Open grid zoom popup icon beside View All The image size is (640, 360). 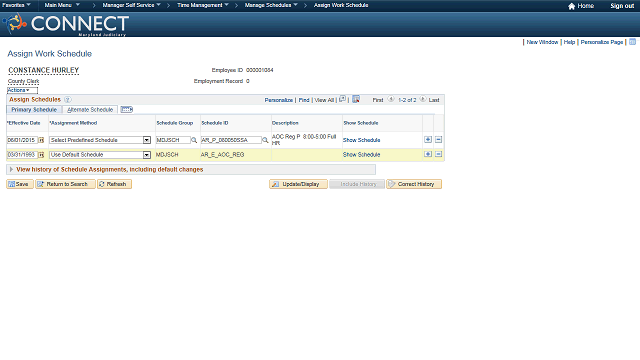[x=342, y=99]
